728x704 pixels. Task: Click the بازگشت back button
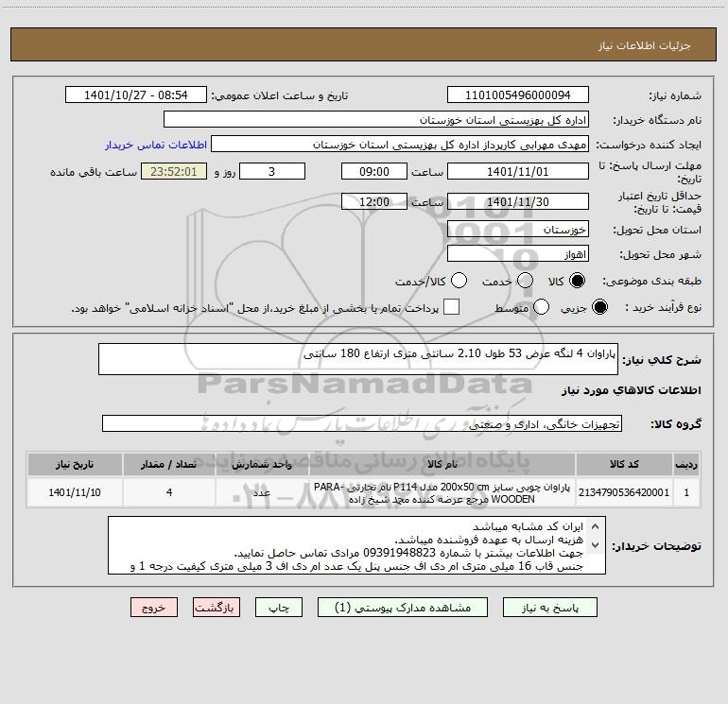(x=217, y=608)
